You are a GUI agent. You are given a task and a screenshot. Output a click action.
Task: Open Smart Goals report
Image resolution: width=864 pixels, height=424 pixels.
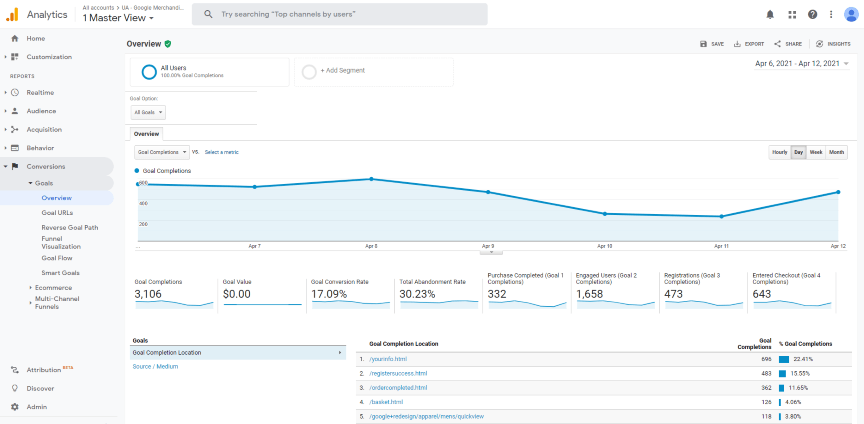[60, 273]
